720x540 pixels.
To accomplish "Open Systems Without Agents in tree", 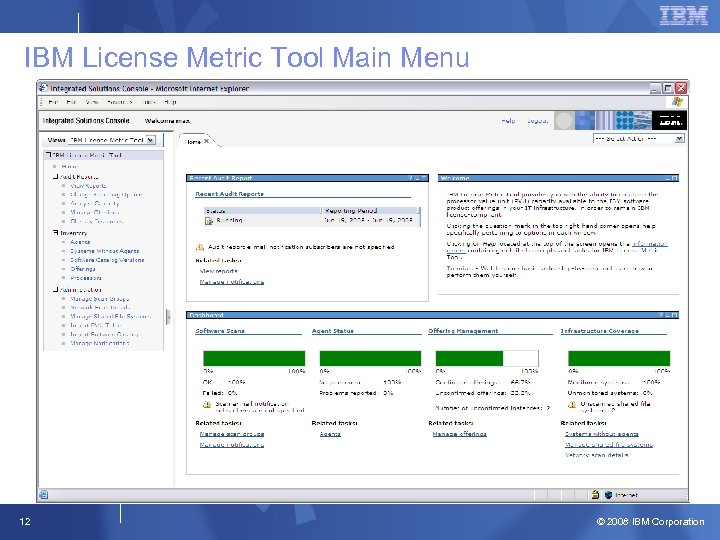I will point(105,251).
